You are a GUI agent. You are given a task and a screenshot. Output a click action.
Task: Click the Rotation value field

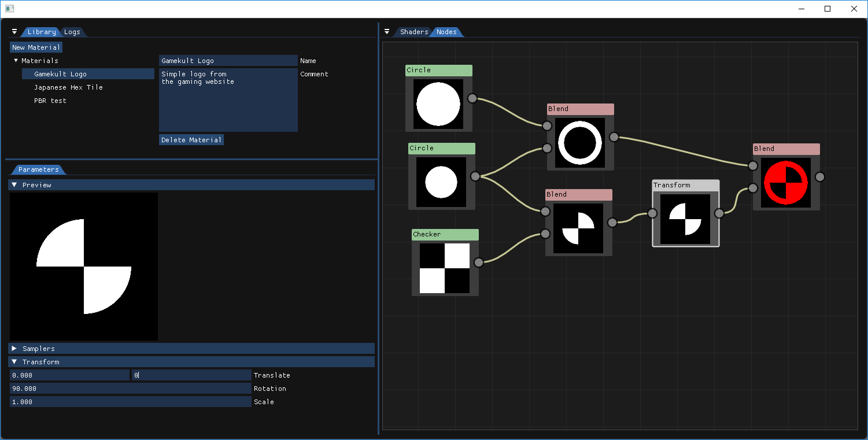point(131,389)
